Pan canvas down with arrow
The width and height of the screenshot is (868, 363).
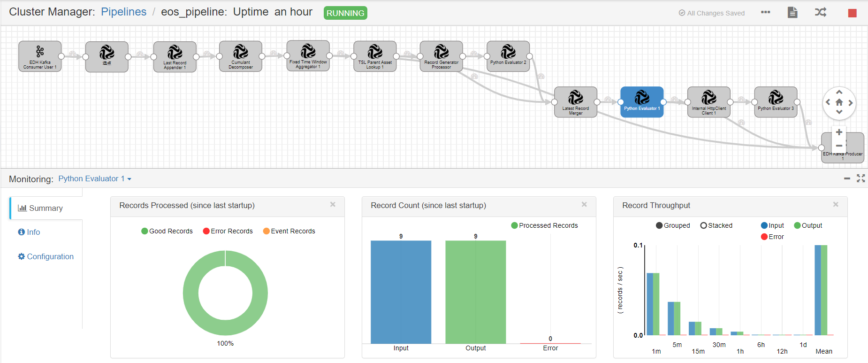click(x=839, y=112)
